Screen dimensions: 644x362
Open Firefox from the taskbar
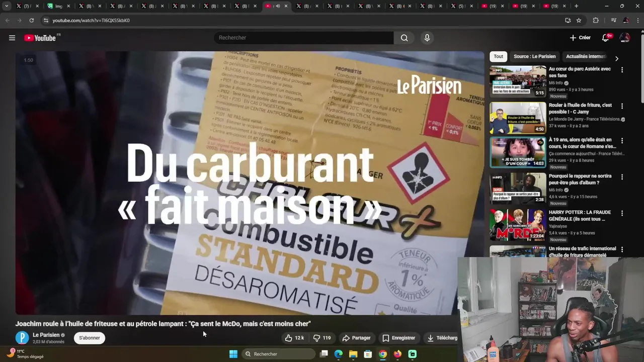pyautogui.click(x=397, y=354)
